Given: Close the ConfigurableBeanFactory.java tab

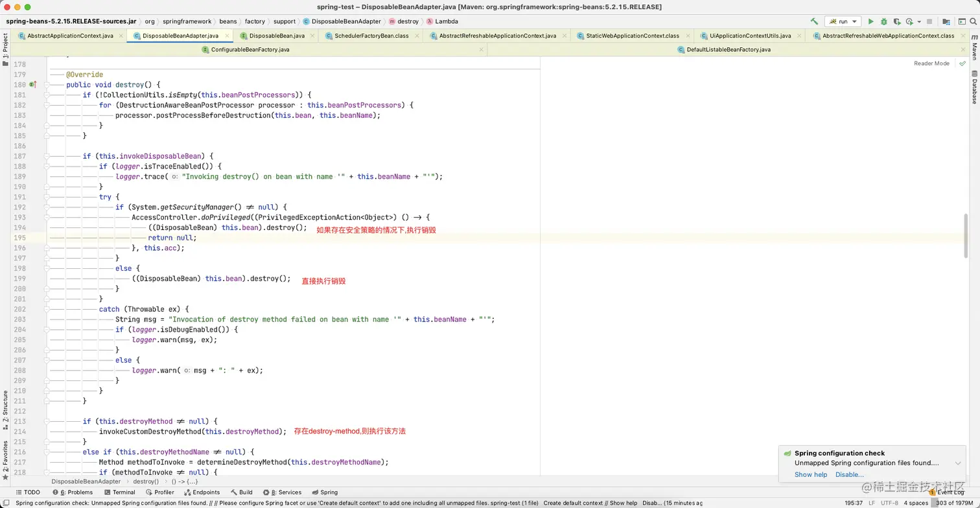Looking at the screenshot, I should 481,49.
